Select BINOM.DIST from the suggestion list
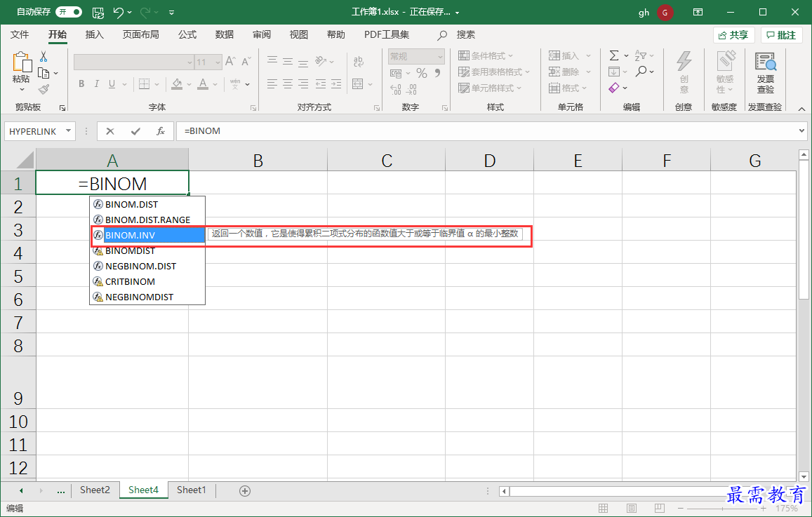 [x=147, y=204]
